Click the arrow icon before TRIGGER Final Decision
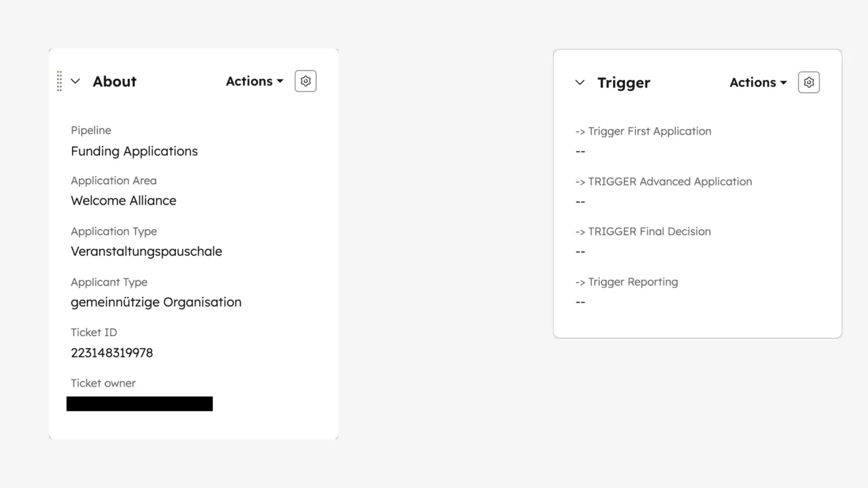The image size is (868, 488). 580,231
